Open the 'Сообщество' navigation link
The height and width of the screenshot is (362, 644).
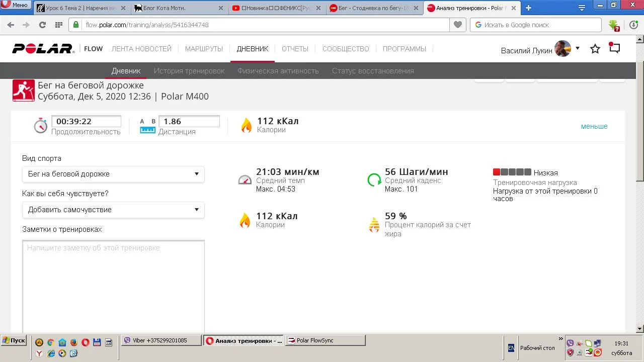pyautogui.click(x=346, y=49)
